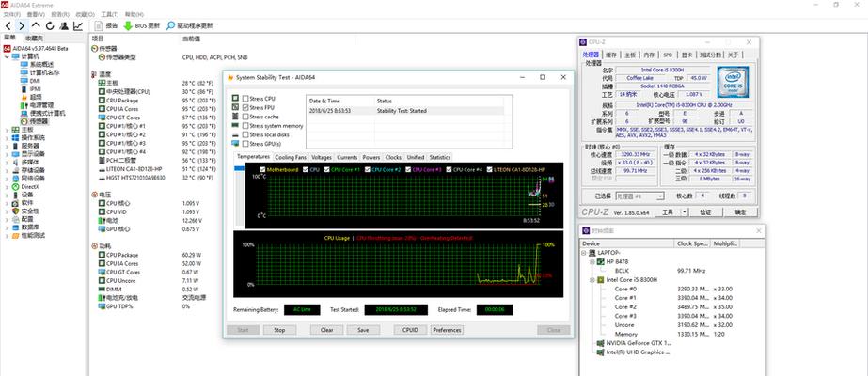Select 电源管理 tree item
The image size is (868, 376).
click(41, 104)
